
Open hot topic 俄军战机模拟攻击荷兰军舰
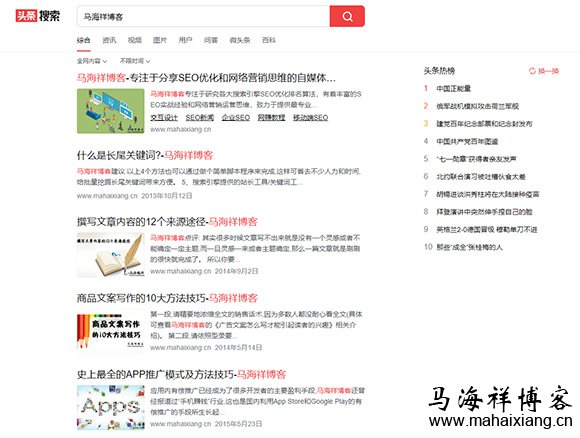[478, 106]
